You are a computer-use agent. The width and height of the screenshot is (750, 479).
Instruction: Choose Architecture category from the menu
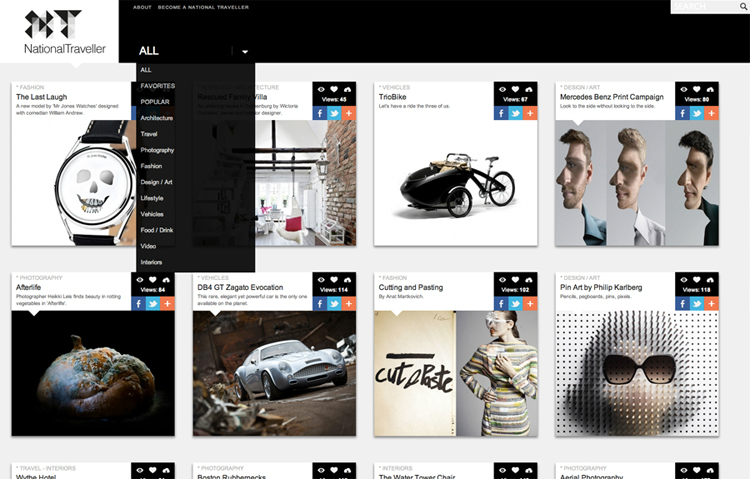[157, 118]
